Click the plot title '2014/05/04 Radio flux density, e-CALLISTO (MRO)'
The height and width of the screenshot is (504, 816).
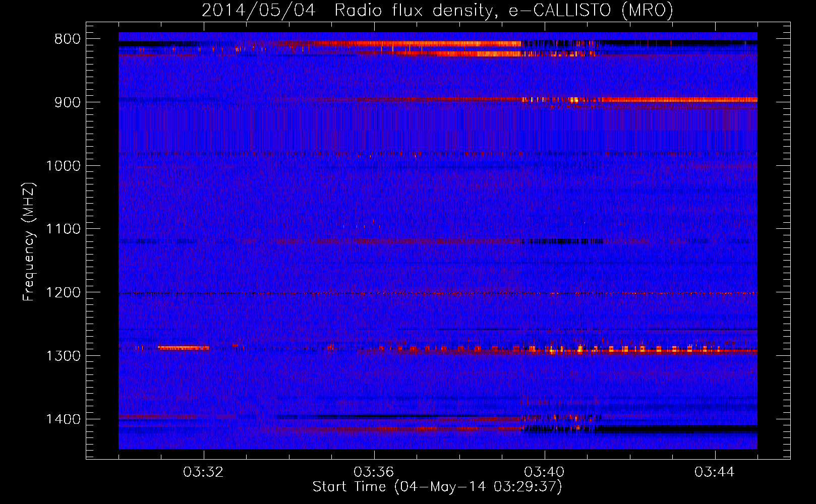[437, 10]
